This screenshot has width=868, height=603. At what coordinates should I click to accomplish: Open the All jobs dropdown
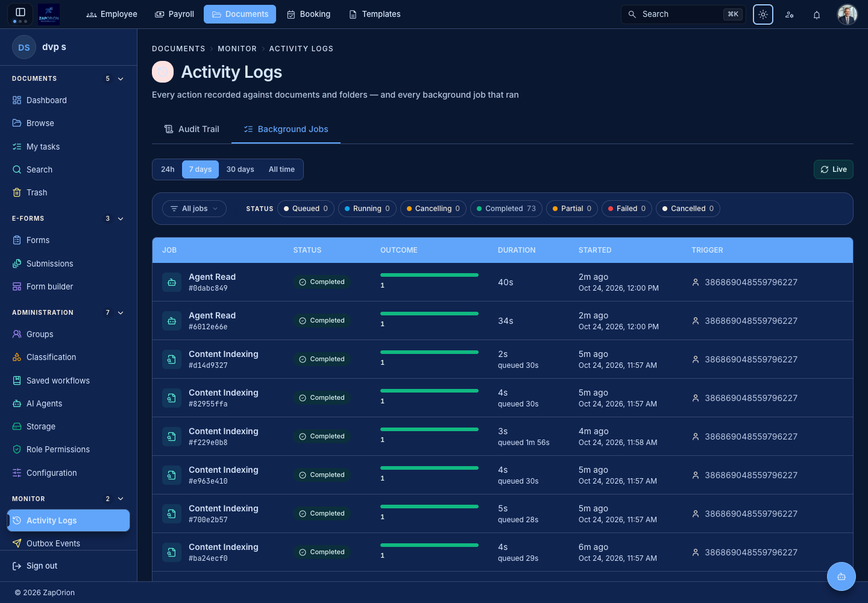[x=194, y=209]
